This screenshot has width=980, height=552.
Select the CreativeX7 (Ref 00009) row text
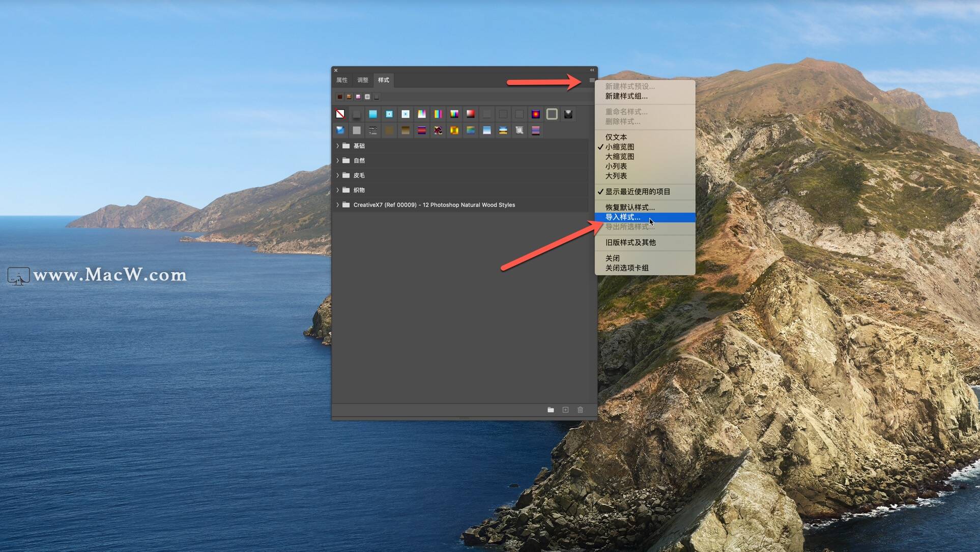434,205
